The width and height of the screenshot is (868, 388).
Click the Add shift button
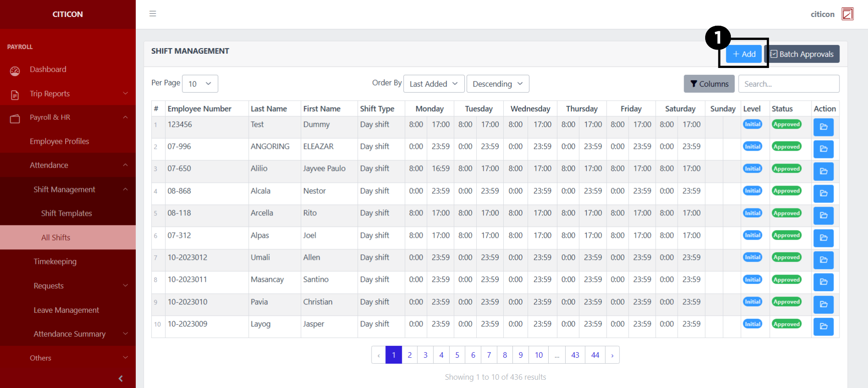click(744, 54)
